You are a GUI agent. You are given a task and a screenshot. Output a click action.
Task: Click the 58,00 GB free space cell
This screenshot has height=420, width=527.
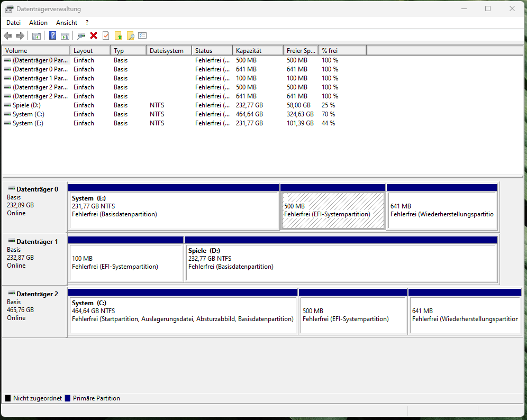pos(299,105)
